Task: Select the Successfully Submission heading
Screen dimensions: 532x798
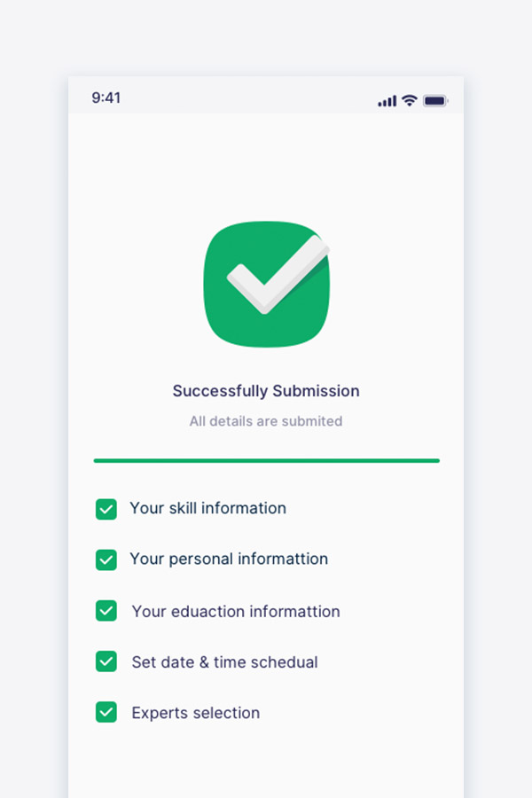Action: [266, 391]
